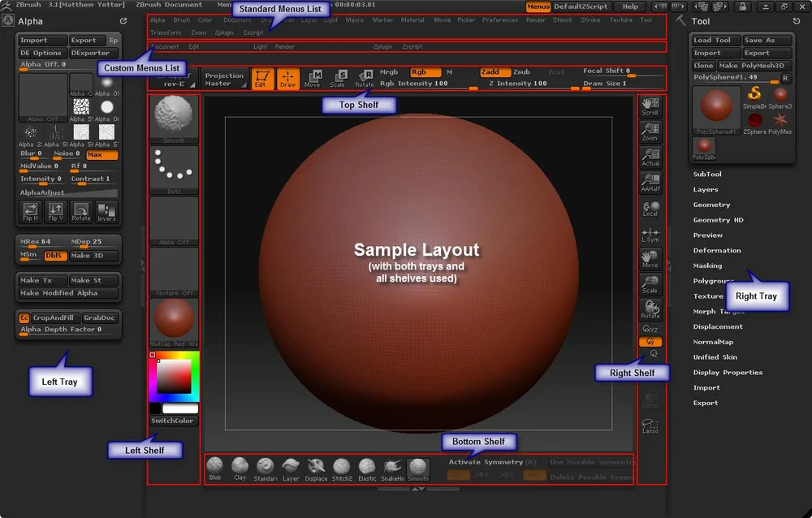Screen dimensions: 812x518
Task: Expand the Display Properties section
Action: click(728, 372)
